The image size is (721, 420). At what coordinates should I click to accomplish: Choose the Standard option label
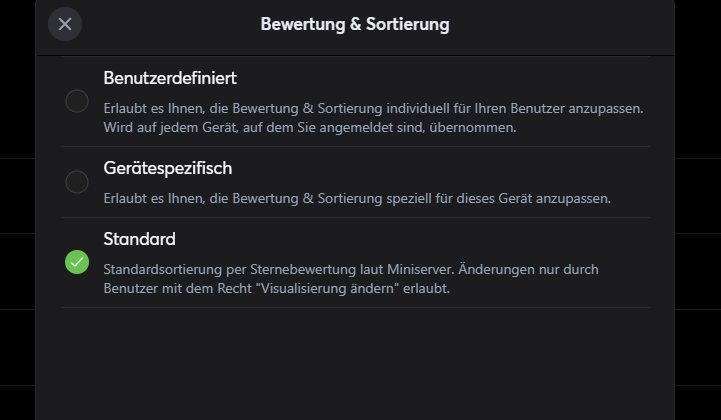(x=140, y=239)
